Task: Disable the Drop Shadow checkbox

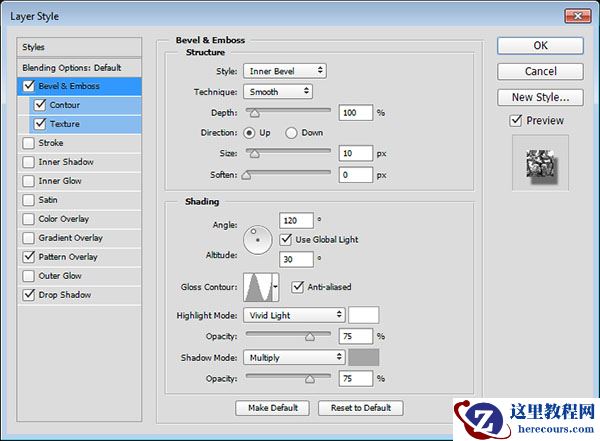Action: pos(29,295)
